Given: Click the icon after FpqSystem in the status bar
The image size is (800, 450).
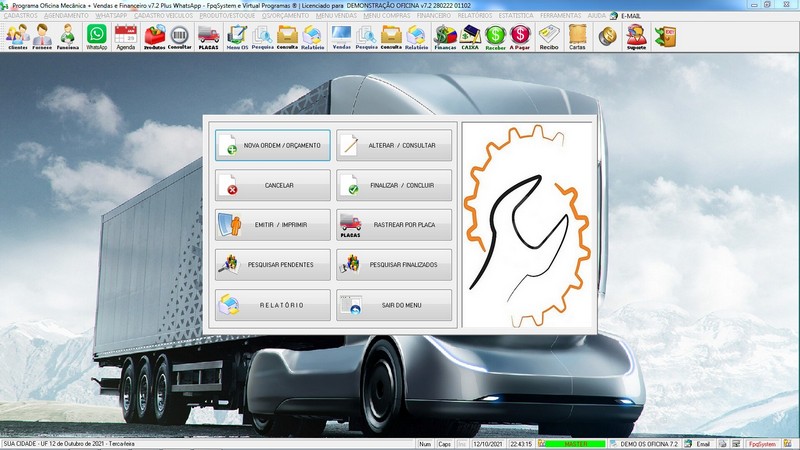Looking at the screenshot, I should coord(788,444).
